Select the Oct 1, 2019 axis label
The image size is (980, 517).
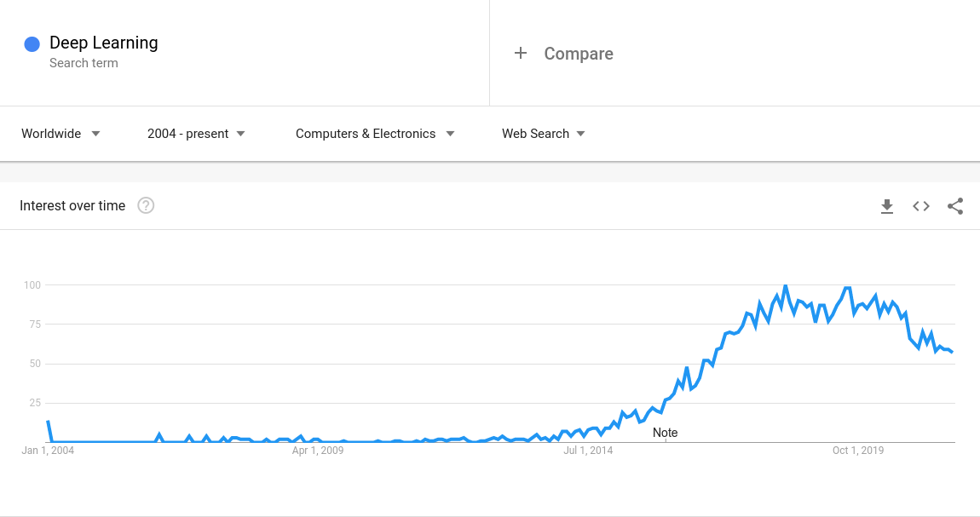coord(858,451)
